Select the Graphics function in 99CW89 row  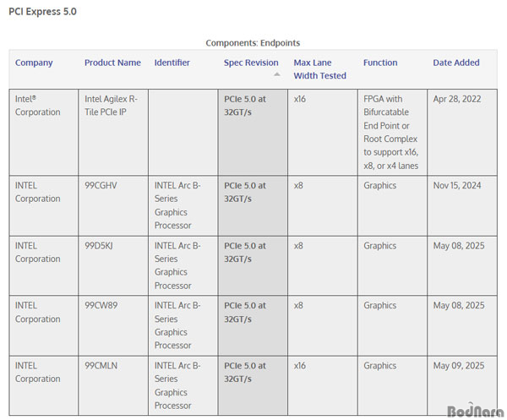point(379,306)
